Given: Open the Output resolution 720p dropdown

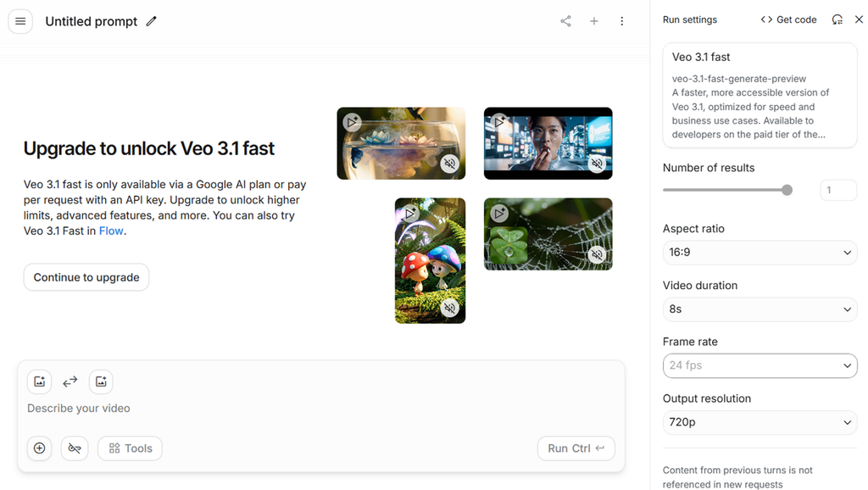Looking at the screenshot, I should pyautogui.click(x=759, y=422).
